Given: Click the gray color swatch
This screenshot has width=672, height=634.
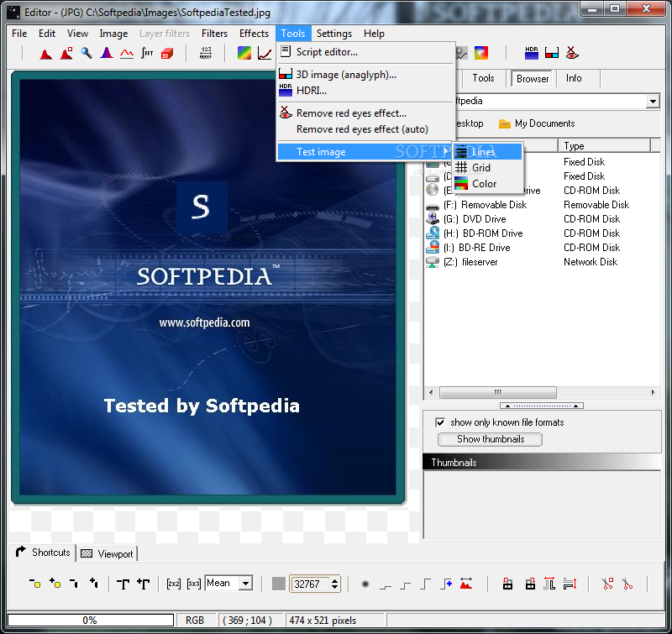Looking at the screenshot, I should [279, 584].
